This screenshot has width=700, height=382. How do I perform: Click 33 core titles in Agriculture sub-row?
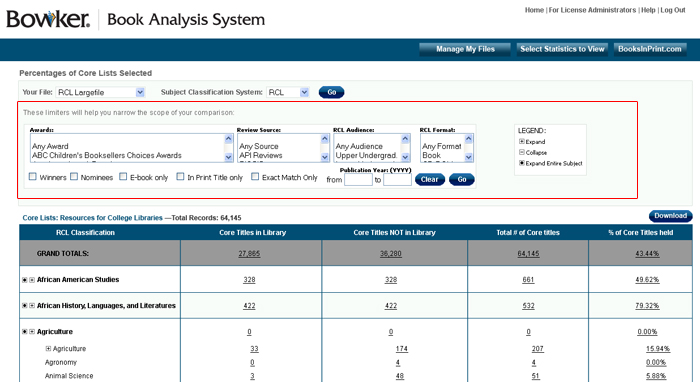pos(254,349)
